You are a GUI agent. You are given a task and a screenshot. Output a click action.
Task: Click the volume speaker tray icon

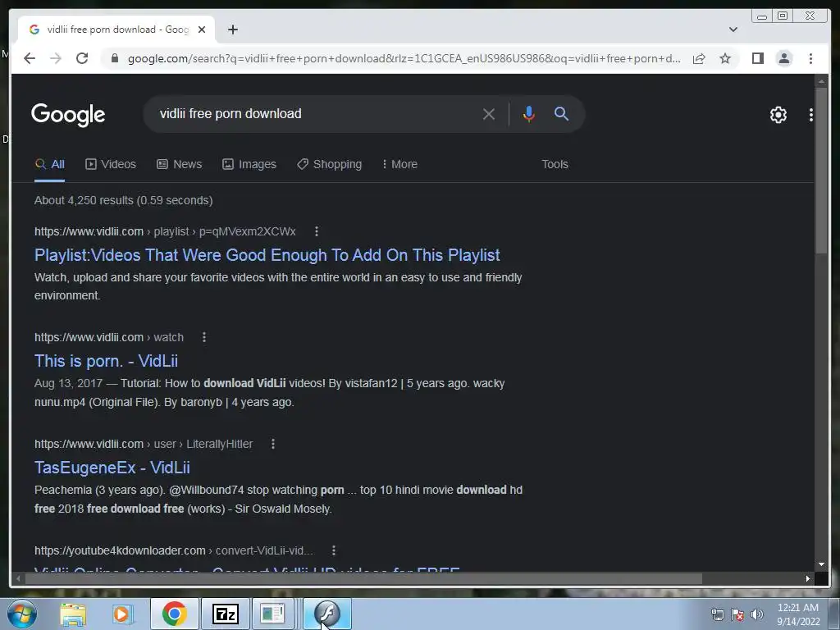[x=756, y=614]
